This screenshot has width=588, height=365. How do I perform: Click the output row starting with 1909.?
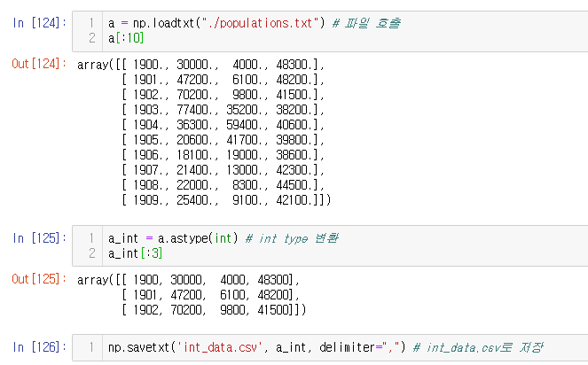(x=226, y=199)
